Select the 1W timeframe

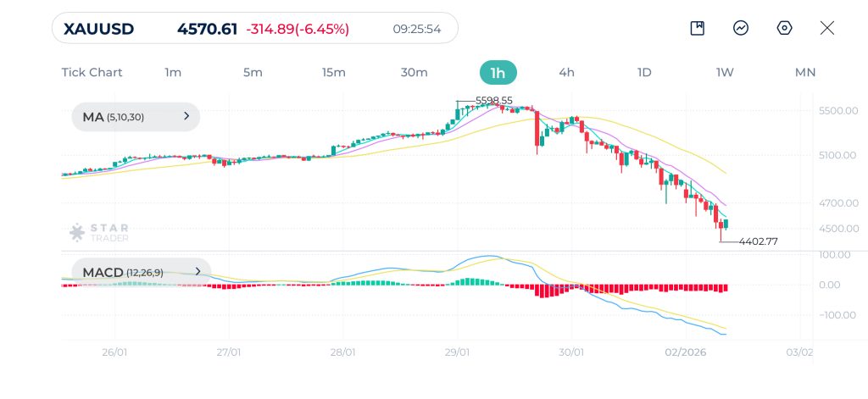coord(725,73)
